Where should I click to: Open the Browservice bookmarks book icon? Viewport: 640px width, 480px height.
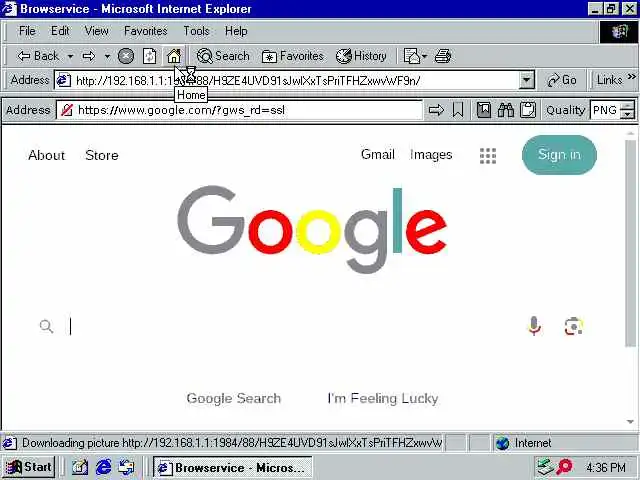tap(484, 110)
